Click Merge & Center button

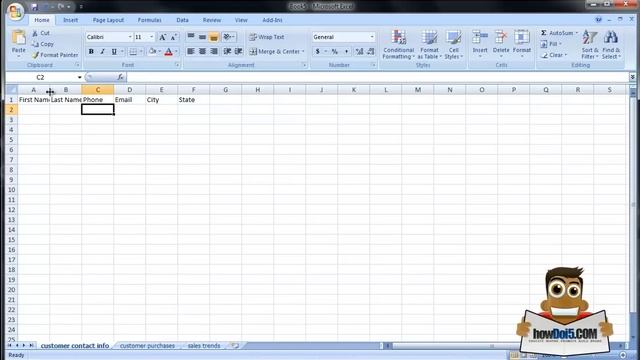[x=274, y=51]
